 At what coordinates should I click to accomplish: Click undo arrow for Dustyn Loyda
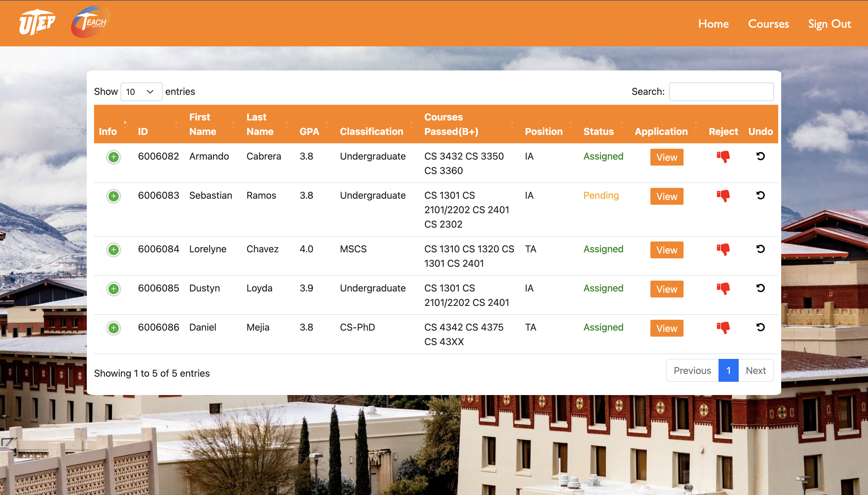[x=760, y=288]
